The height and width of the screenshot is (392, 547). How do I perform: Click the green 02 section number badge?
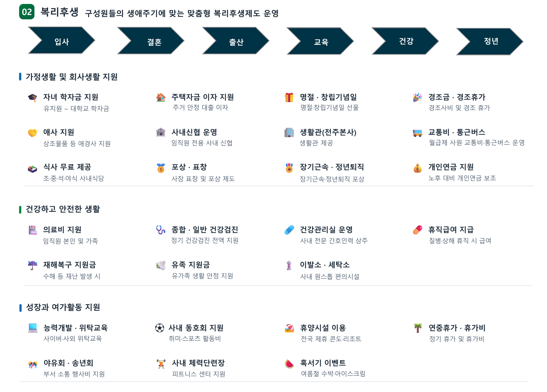pos(27,12)
